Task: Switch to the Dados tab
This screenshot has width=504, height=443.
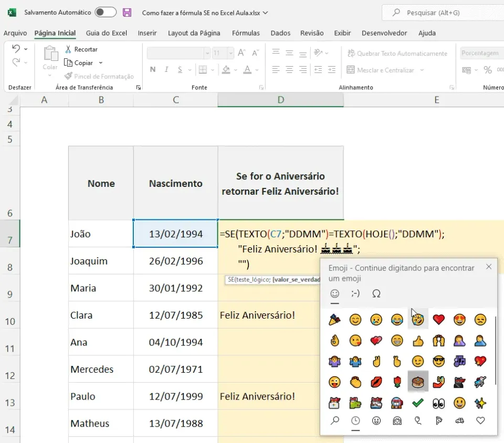Action: tap(280, 33)
